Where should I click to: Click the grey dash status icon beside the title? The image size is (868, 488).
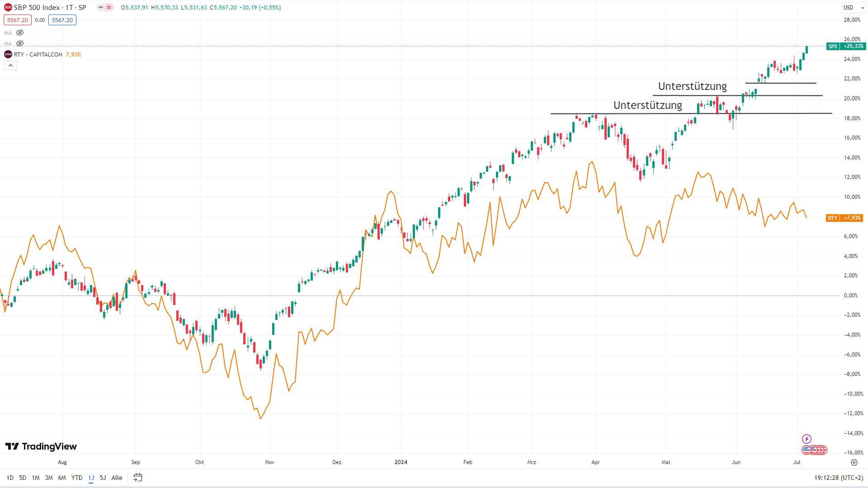point(101,8)
